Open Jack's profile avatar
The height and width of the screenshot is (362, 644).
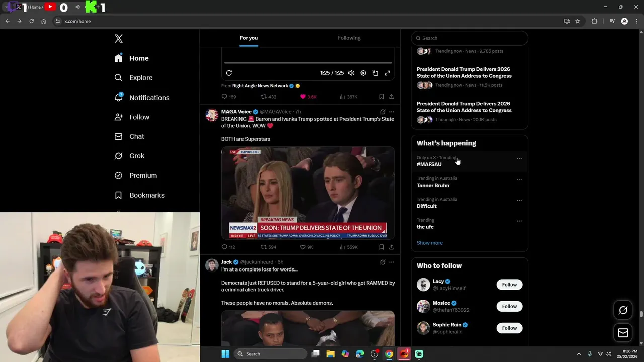pos(212,265)
